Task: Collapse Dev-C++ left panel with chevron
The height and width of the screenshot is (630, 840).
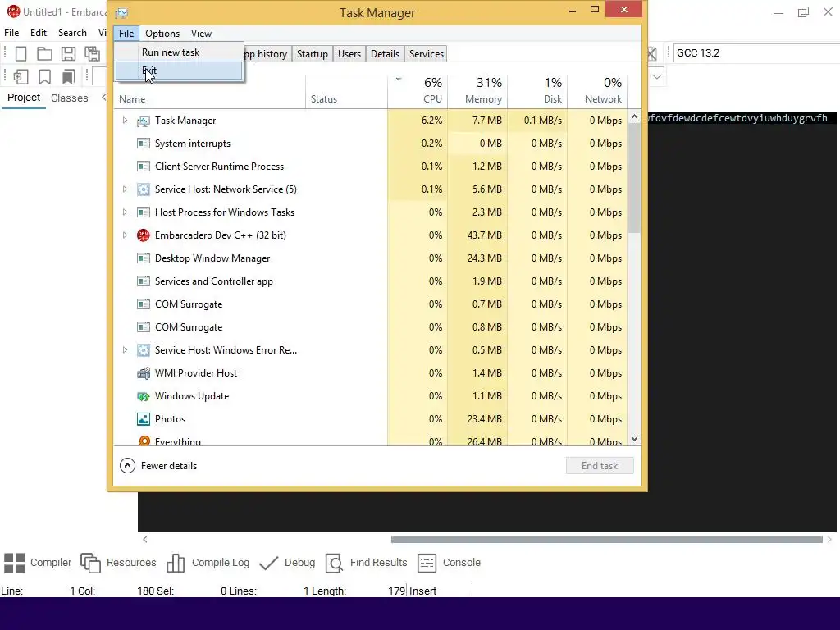Action: pos(104,98)
